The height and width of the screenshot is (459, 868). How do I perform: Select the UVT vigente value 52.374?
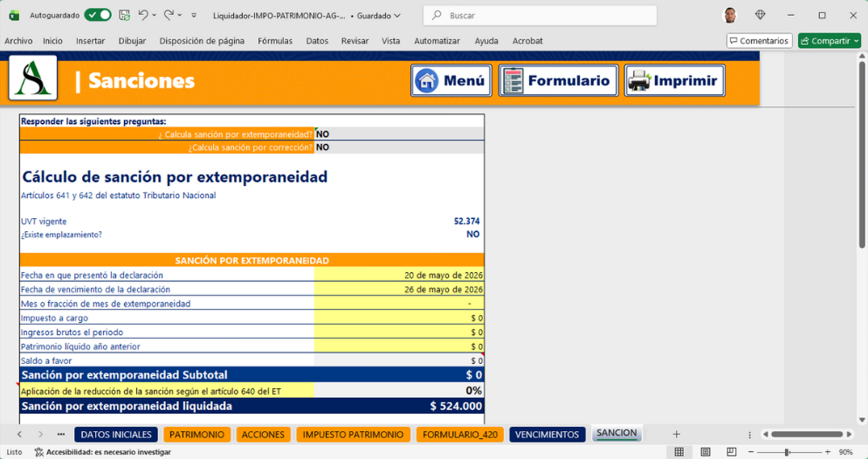(466, 221)
